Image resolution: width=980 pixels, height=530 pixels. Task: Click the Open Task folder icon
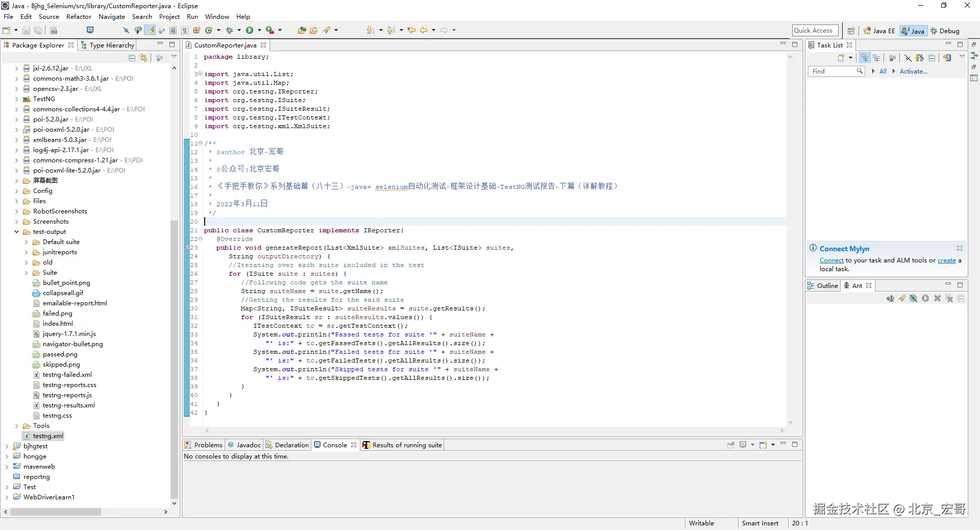[x=313, y=31]
